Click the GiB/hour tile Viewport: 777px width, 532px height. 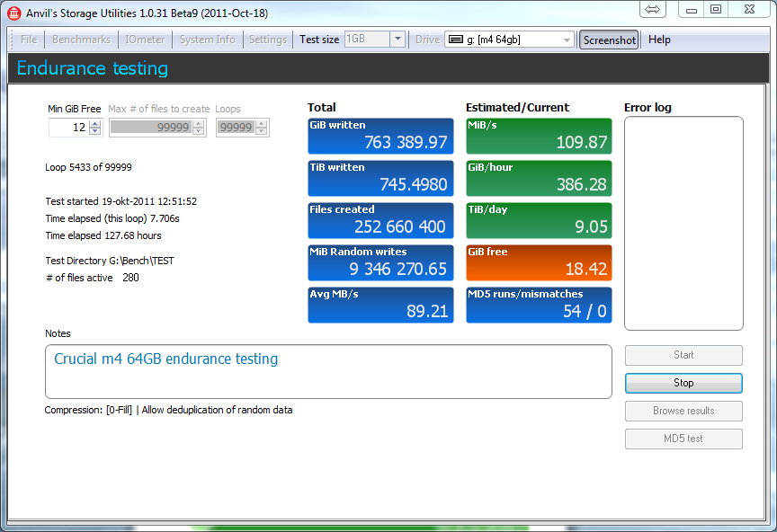pyautogui.click(x=540, y=178)
